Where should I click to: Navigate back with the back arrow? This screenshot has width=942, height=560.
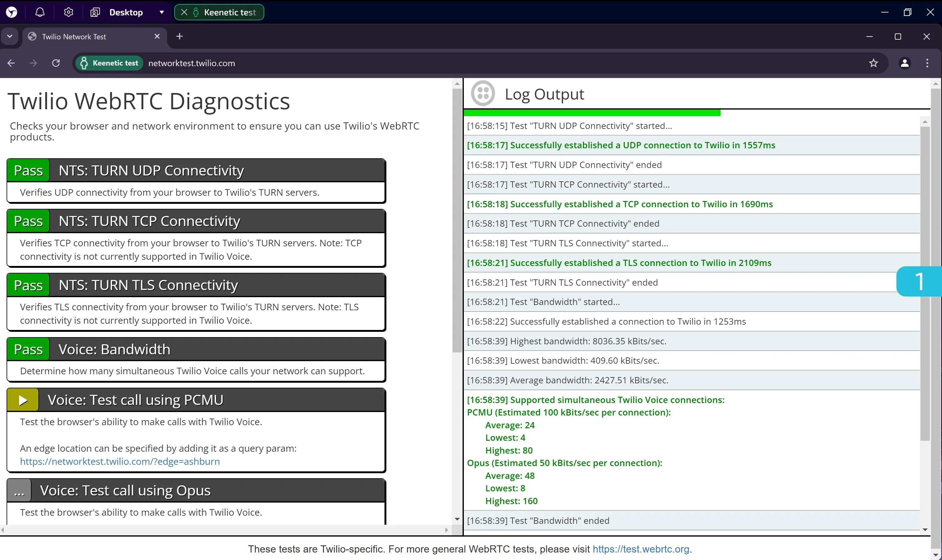coord(11,63)
